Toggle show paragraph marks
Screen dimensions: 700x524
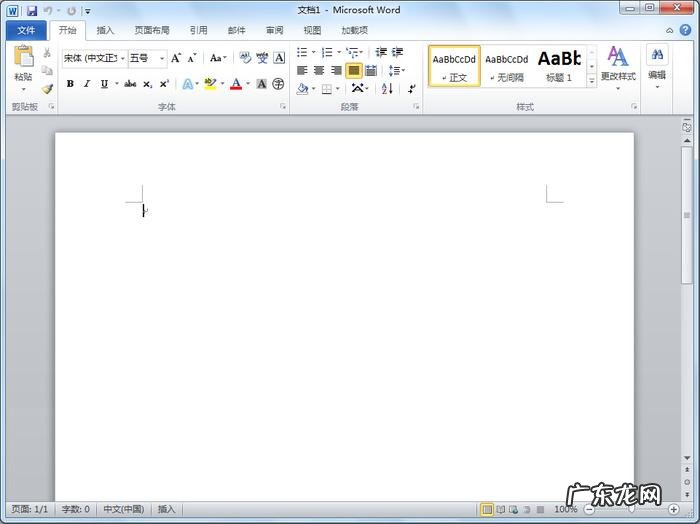[x=411, y=89]
